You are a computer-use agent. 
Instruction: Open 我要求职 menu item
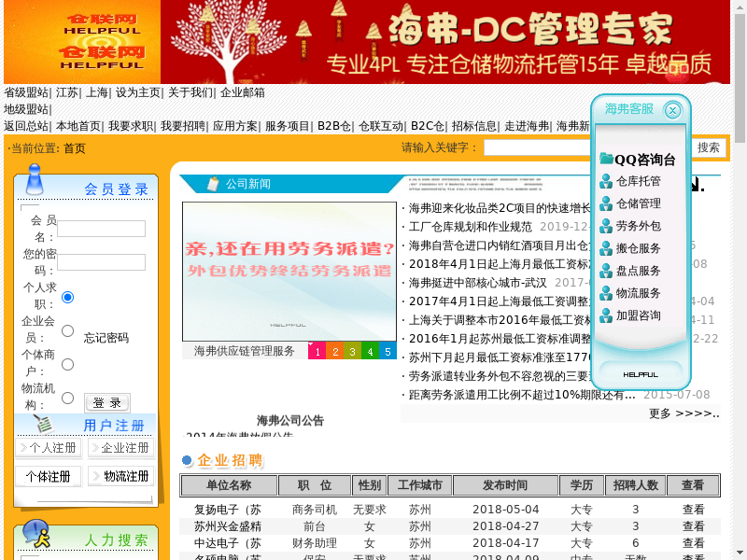tap(131, 126)
